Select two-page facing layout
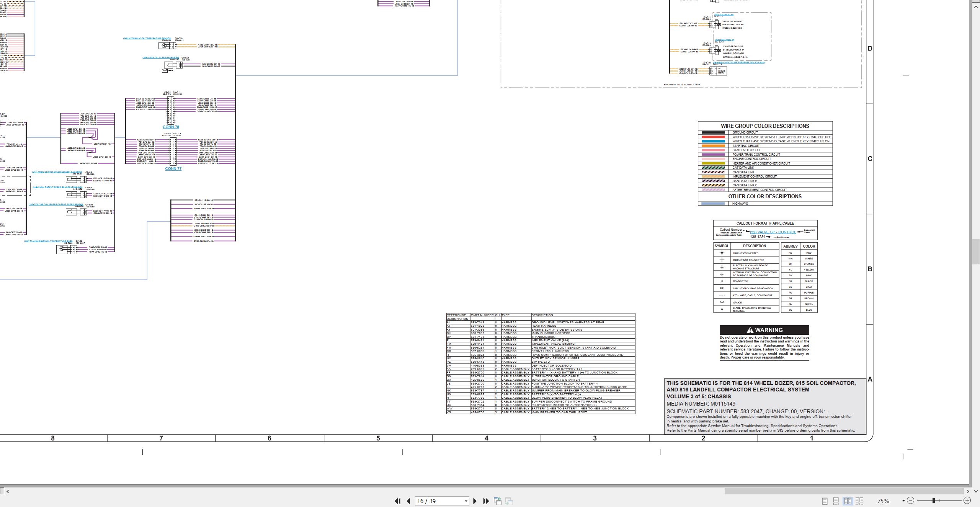 coord(848,501)
